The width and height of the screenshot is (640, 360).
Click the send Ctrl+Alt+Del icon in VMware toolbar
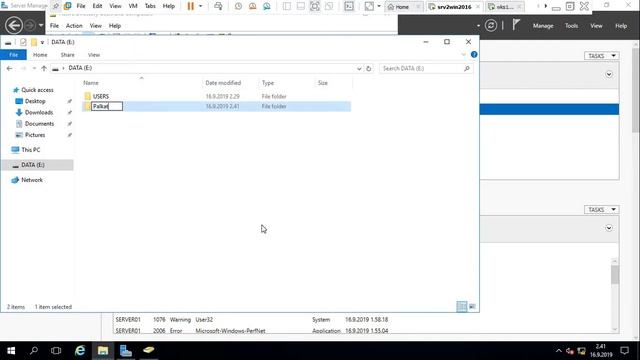[x=218, y=6]
